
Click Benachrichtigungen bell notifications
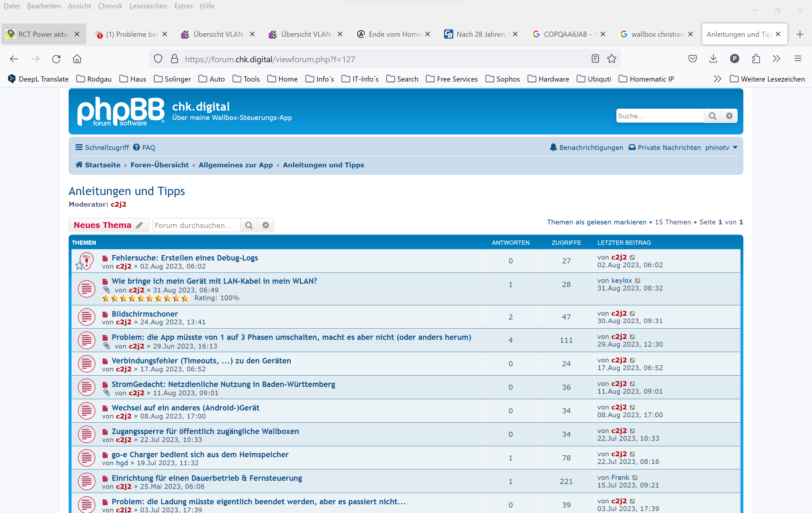pos(586,147)
